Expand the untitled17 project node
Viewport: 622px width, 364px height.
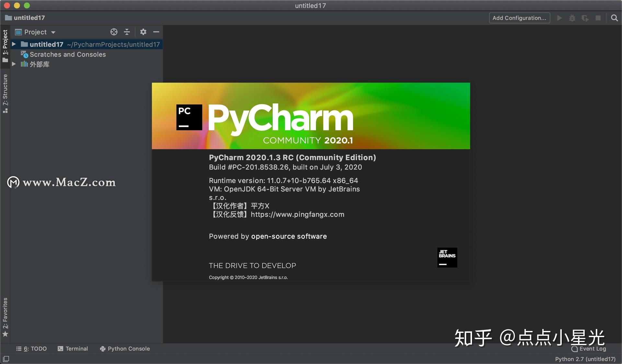point(13,44)
